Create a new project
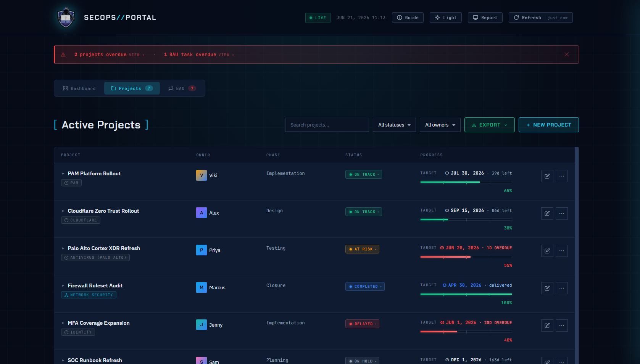The height and width of the screenshot is (364, 640). tap(549, 125)
